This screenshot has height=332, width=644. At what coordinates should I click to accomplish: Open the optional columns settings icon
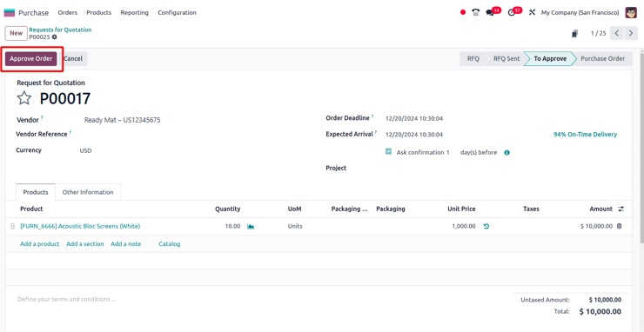[x=621, y=209]
